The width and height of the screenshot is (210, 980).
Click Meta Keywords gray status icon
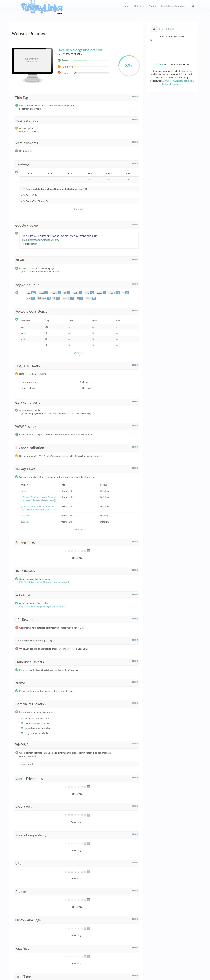click(x=17, y=151)
